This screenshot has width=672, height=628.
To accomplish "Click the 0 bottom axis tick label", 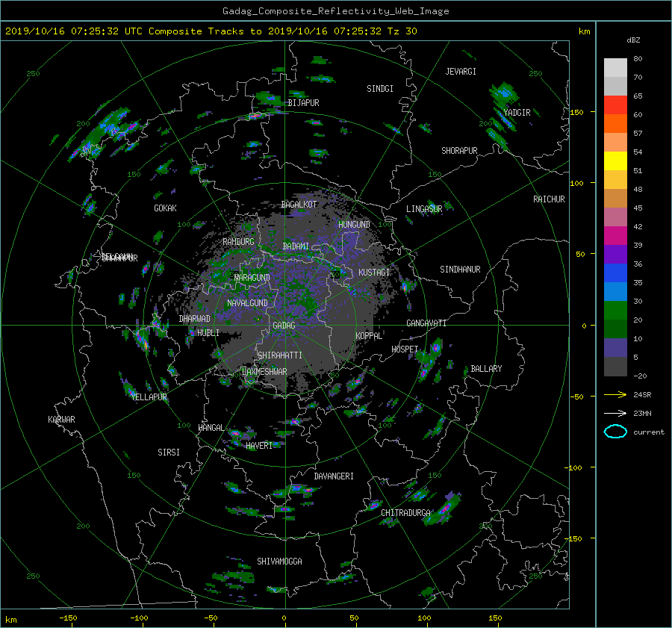I will (x=284, y=618).
